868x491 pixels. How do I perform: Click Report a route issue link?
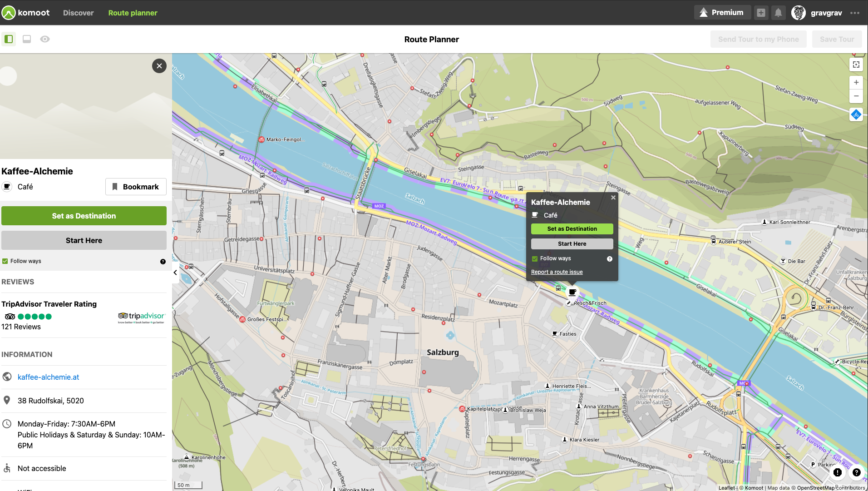pyautogui.click(x=557, y=272)
